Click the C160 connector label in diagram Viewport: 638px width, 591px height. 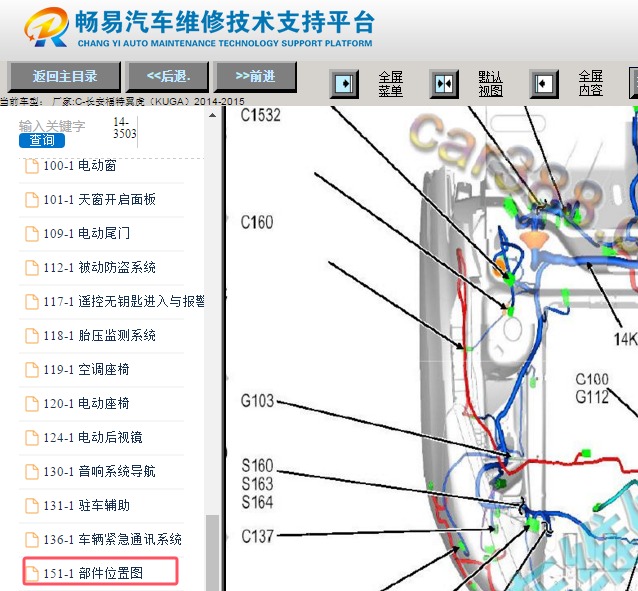(257, 222)
